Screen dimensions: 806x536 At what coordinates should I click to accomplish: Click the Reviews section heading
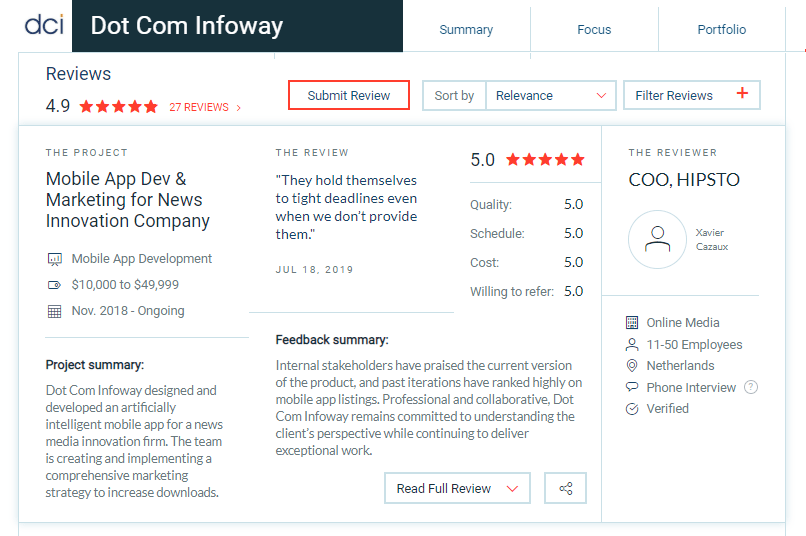(x=78, y=73)
